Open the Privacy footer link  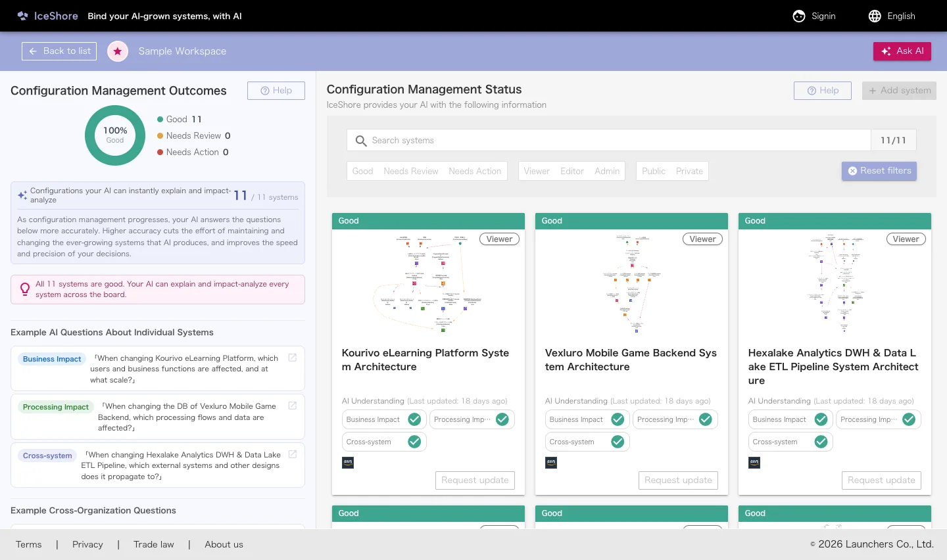87,544
